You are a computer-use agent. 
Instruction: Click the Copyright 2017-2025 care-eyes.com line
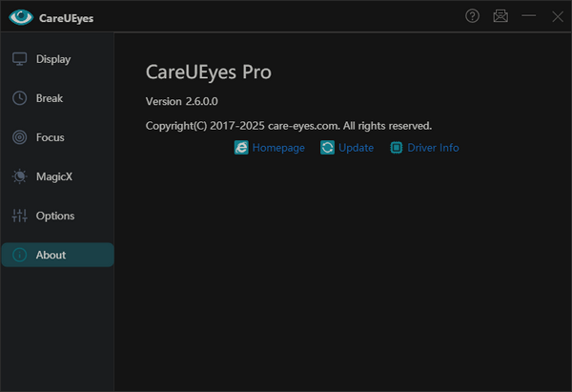click(289, 126)
